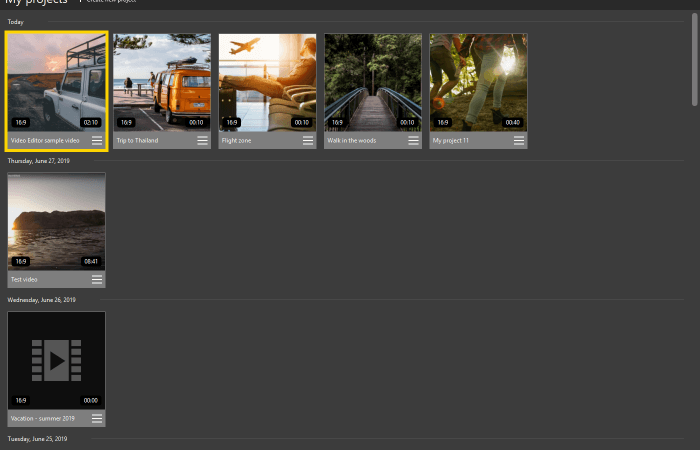Open hamburger menu for Flight zone project
Image resolution: width=700 pixels, height=450 pixels.
click(308, 141)
